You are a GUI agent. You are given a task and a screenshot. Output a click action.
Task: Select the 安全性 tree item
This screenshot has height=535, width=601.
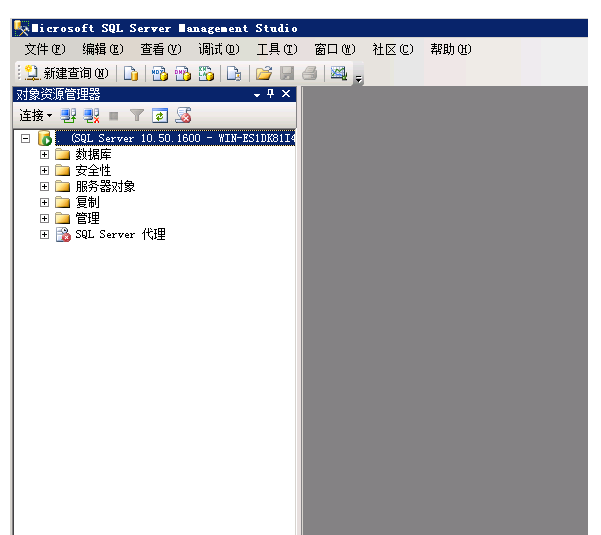point(93,170)
